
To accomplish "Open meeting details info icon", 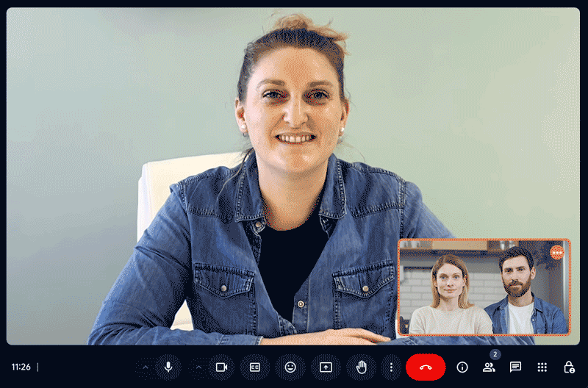I will click(462, 367).
